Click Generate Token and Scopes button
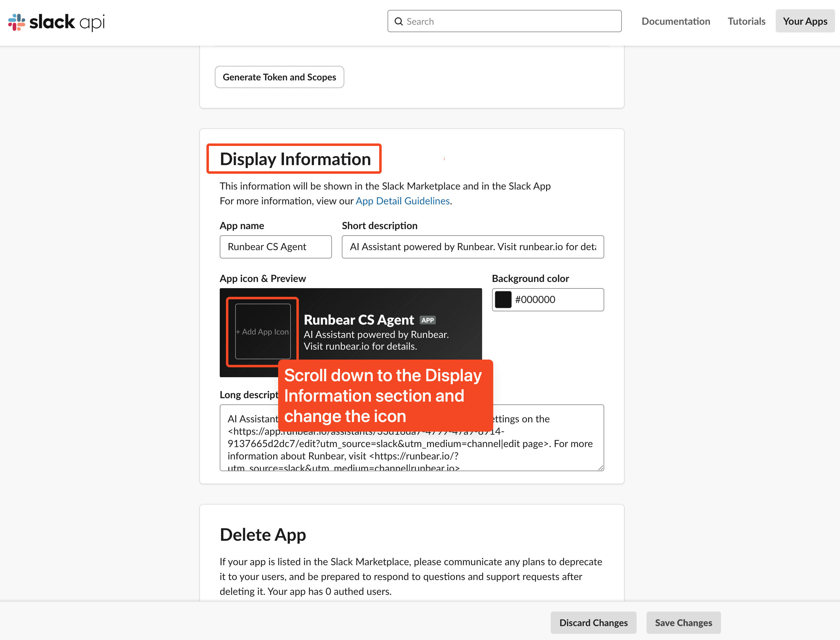The height and width of the screenshot is (640, 840). coord(279,77)
